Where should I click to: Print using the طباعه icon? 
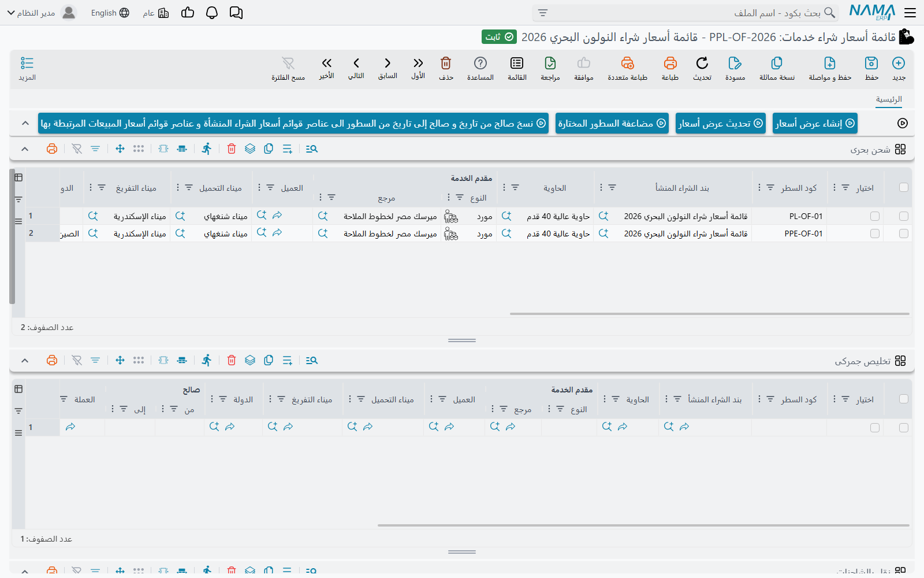coord(670,63)
